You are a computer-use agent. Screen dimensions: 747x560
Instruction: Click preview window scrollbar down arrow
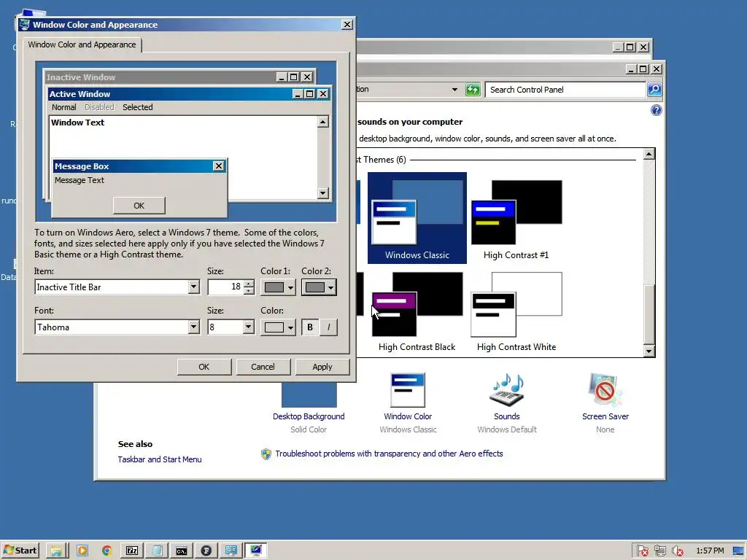tap(323, 192)
